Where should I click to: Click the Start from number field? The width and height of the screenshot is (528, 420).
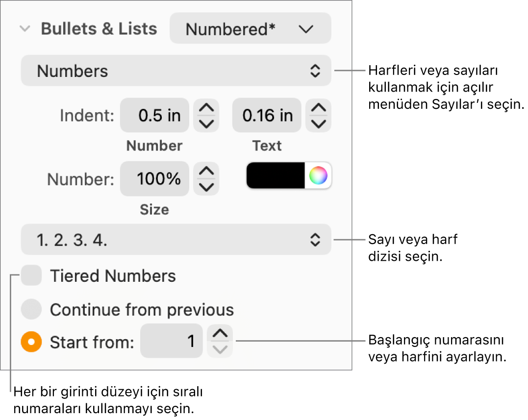click(171, 341)
